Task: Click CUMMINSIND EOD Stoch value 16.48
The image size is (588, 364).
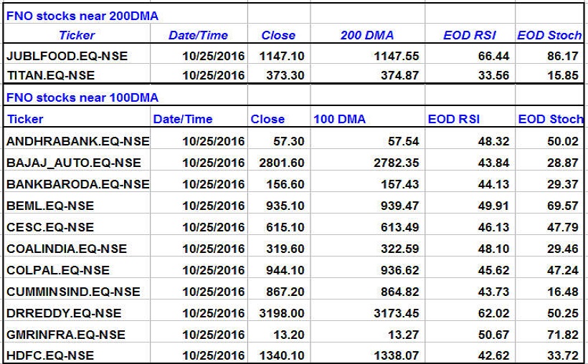Action: coord(562,292)
